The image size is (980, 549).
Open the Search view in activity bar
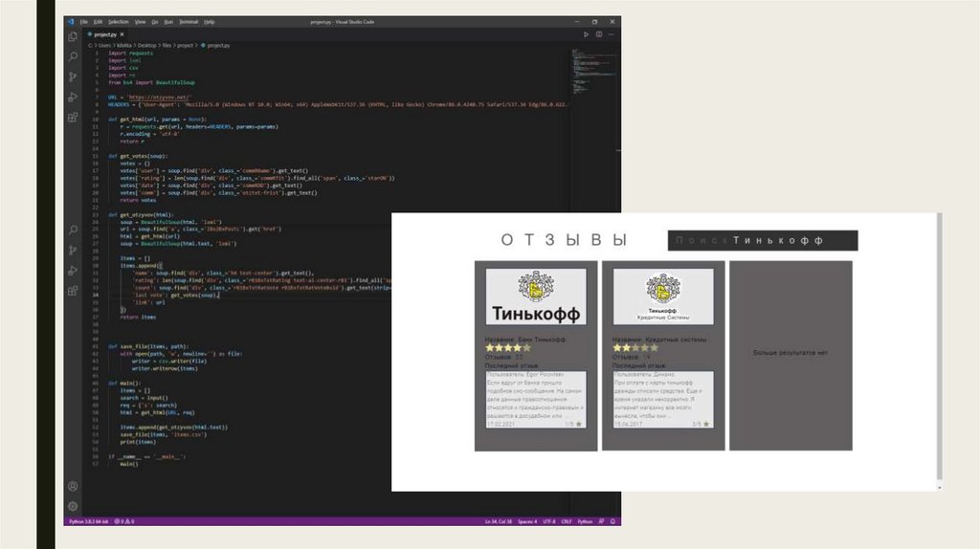tap(73, 56)
